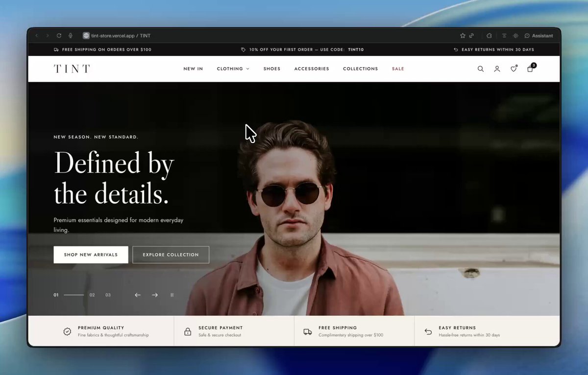Open the store search magnifier icon
The image size is (588, 375).
coord(481,69)
